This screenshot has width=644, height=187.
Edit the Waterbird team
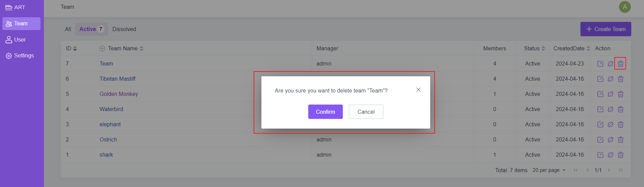click(x=600, y=109)
